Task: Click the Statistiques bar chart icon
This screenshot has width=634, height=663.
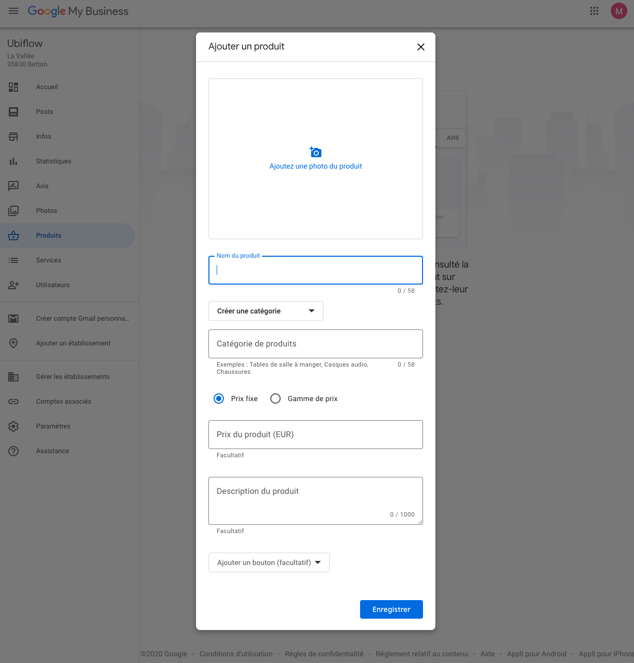Action: point(14,161)
